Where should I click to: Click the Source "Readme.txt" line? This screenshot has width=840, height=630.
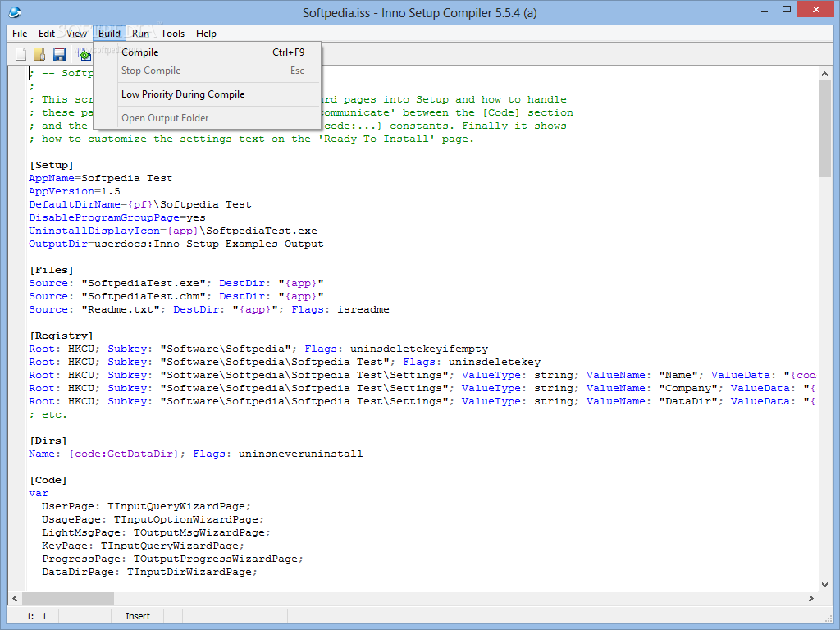[x=209, y=309]
